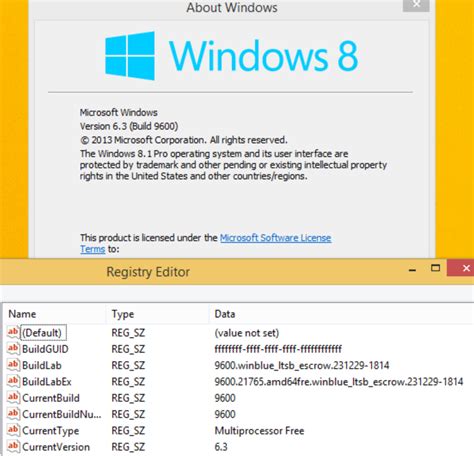Click the Windows logo in About Windows
This screenshot has width=474, height=456.
pos(130,56)
